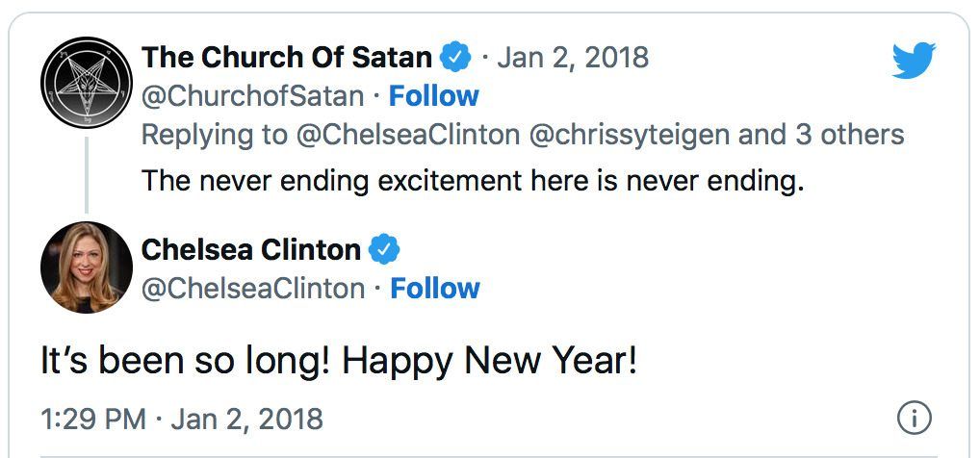Open the "Happy New Year!" tweet text
The height and width of the screenshot is (458, 980).
point(338,363)
